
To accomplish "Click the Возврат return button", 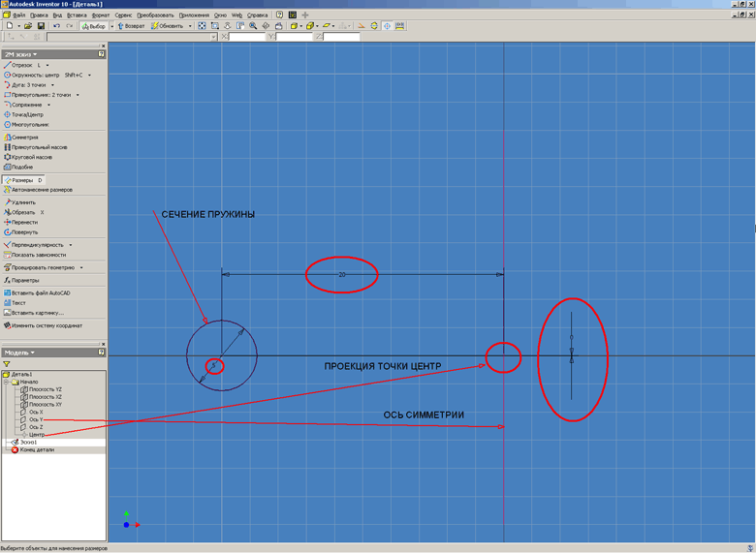I will (x=131, y=26).
